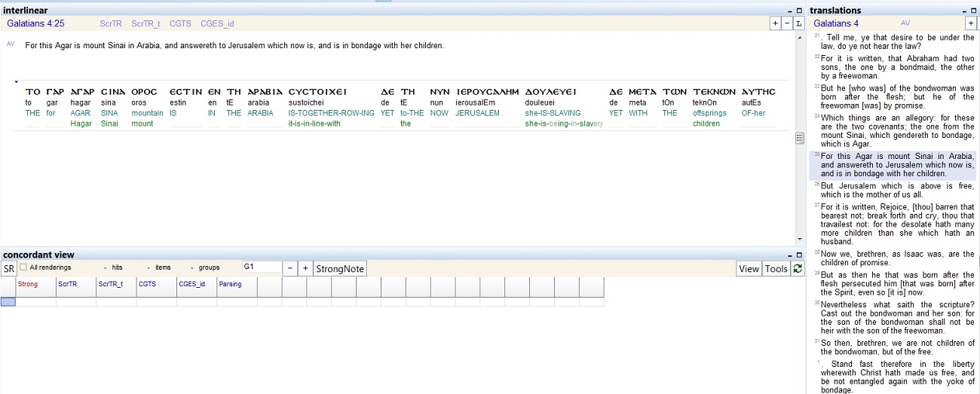This screenshot has height=394, width=980.
Task: Click the interlinear vertical scrollbar thumb
Action: tap(800, 138)
